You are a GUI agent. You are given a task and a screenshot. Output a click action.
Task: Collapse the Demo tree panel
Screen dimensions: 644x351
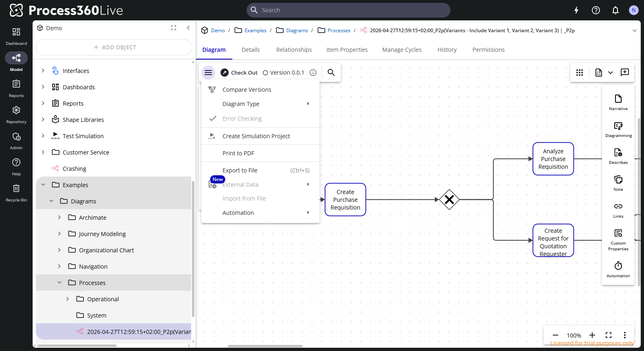[x=188, y=28]
